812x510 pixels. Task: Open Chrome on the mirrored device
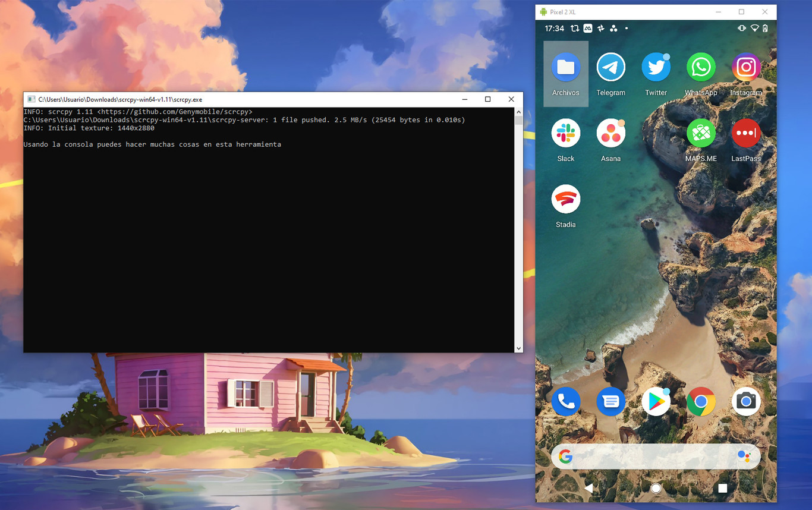[x=701, y=401]
